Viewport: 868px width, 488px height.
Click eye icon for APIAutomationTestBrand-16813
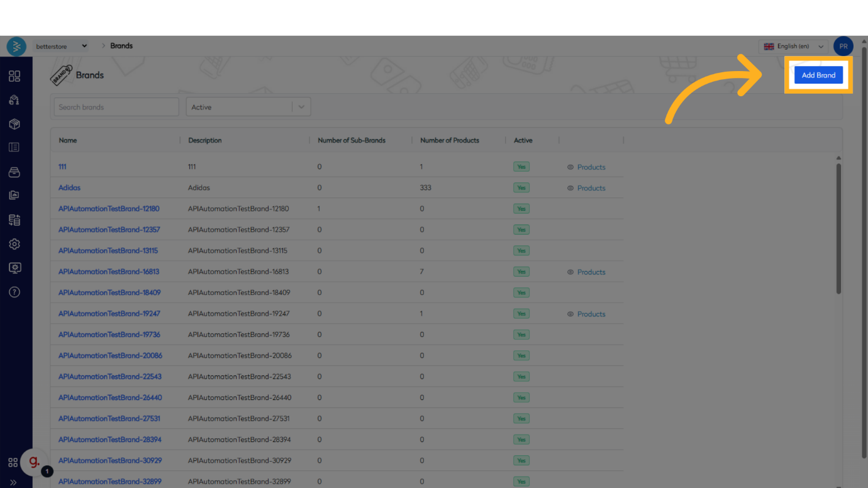coord(570,272)
